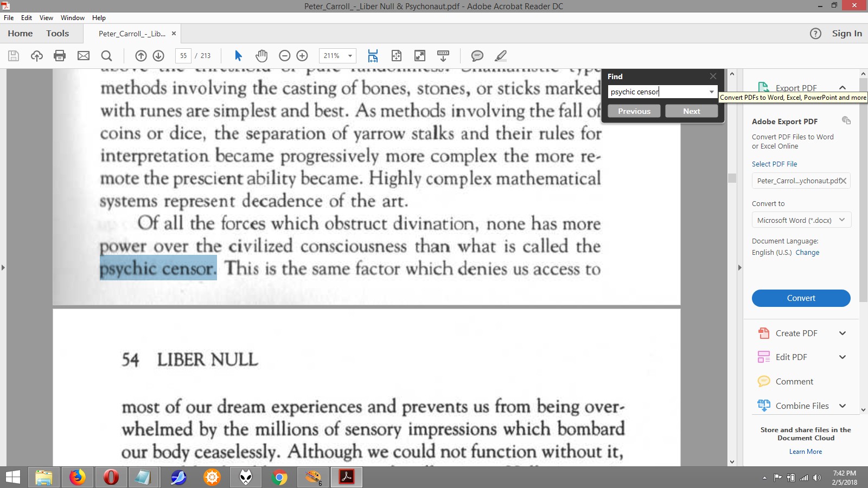Open the View menu
868x488 pixels.
click(46, 18)
